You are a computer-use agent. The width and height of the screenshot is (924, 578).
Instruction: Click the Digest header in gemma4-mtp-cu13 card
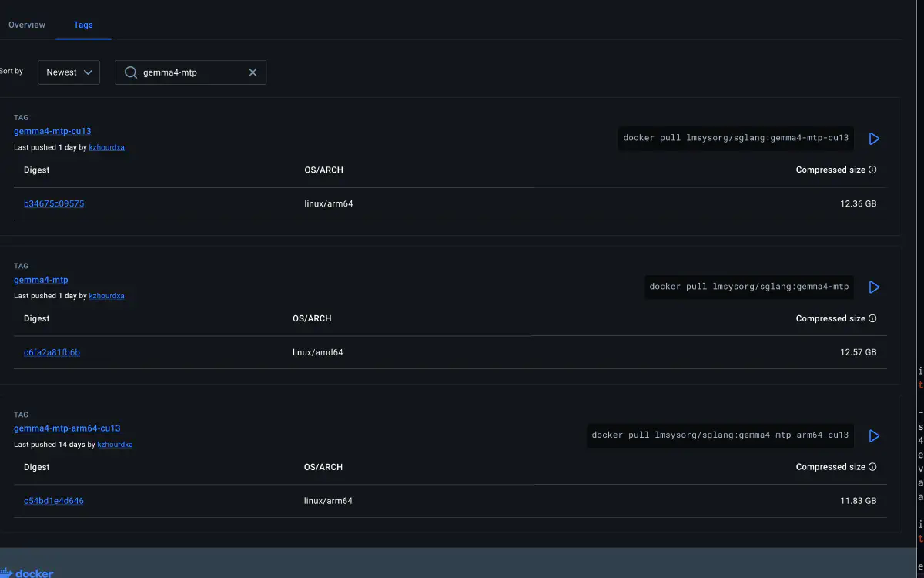(x=37, y=170)
